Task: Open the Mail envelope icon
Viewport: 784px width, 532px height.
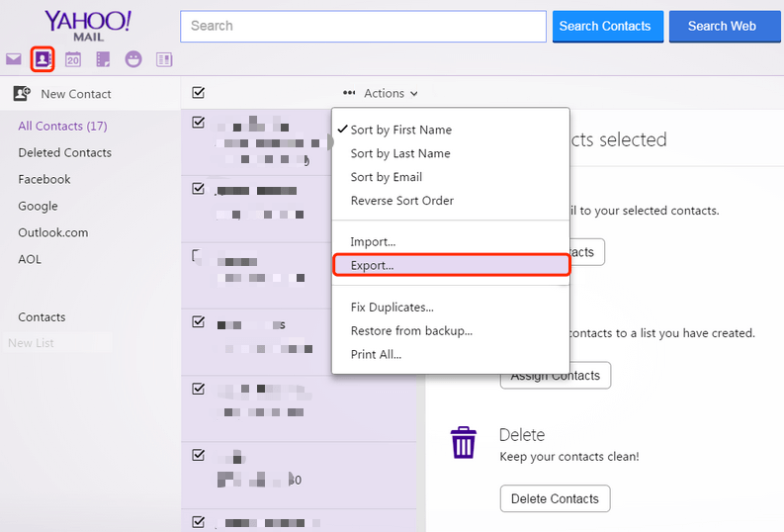Action: 14,59
